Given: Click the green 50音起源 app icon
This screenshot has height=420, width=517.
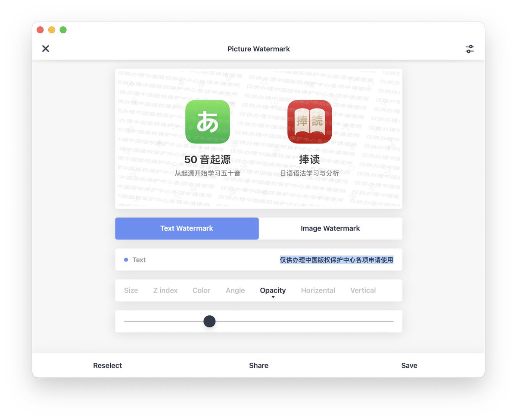Looking at the screenshot, I should pos(208,122).
